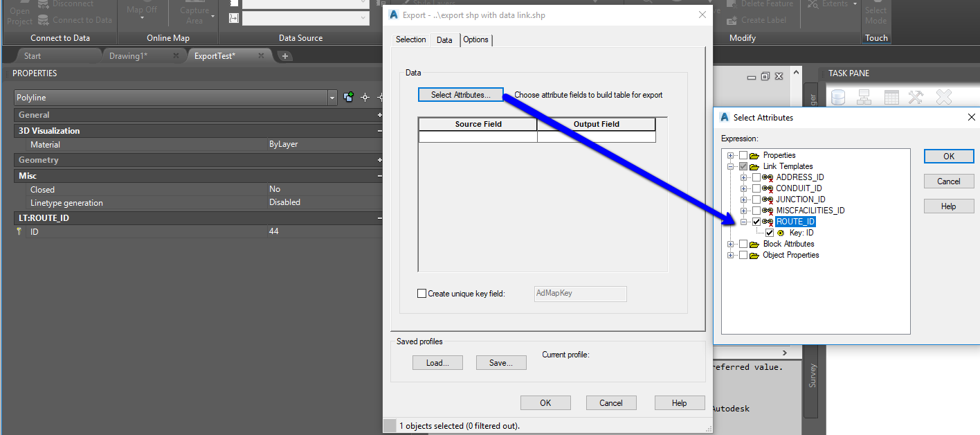Click the tools icon in Task Pane toolbar

(x=916, y=97)
